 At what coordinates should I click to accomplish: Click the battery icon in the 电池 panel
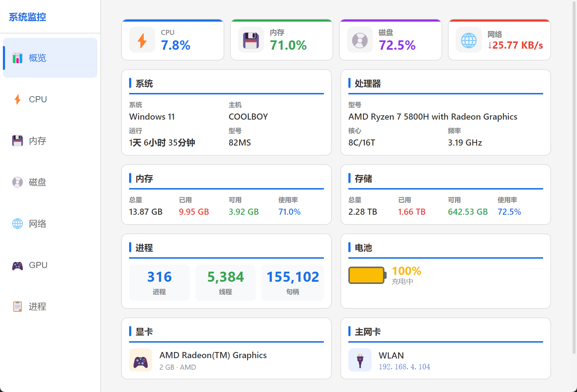[x=367, y=275]
